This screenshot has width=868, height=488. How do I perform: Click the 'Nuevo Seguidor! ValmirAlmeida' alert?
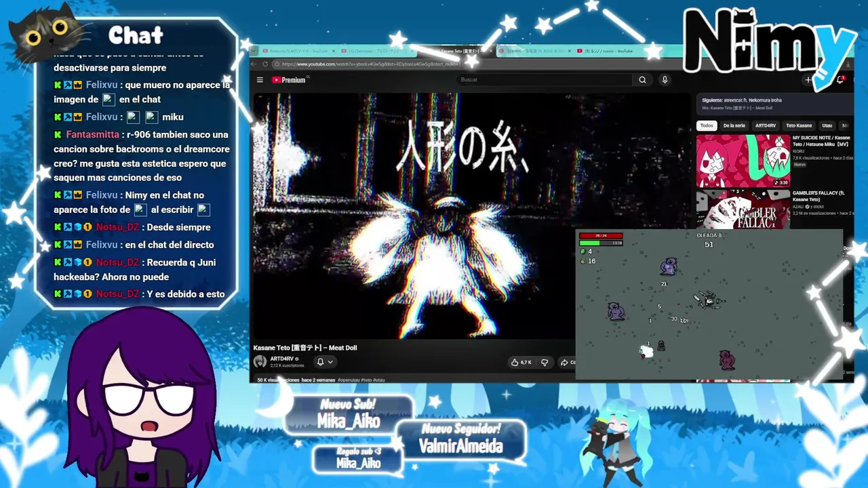click(x=461, y=441)
